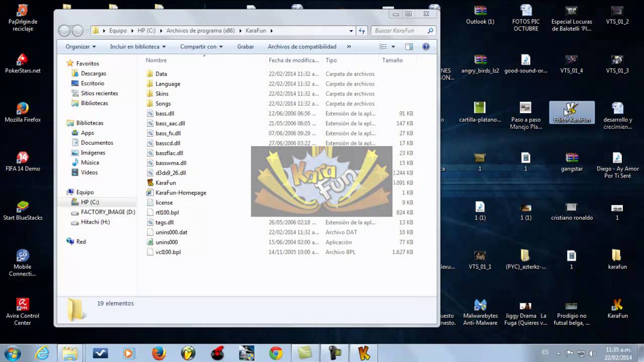Click the Explorer back arrow button
Viewport: 644px width, 362px height.
(x=64, y=31)
